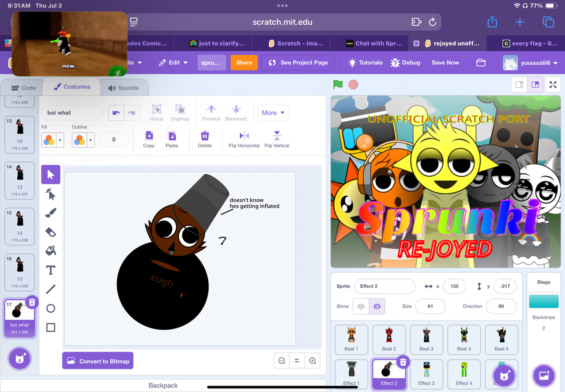Viewport: 565px width, 392px height.
Task: Open Tutorials
Action: pos(365,63)
